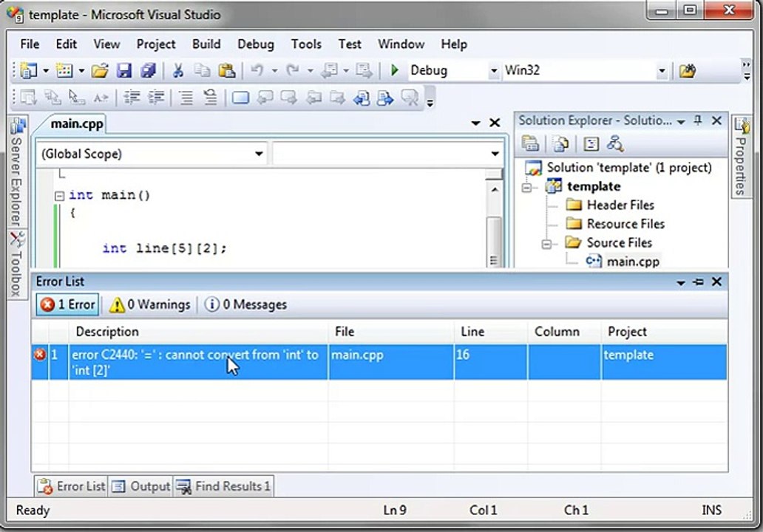Viewport: 763px width, 532px height.
Task: Click the New Project toolbar icon
Action: click(28, 71)
